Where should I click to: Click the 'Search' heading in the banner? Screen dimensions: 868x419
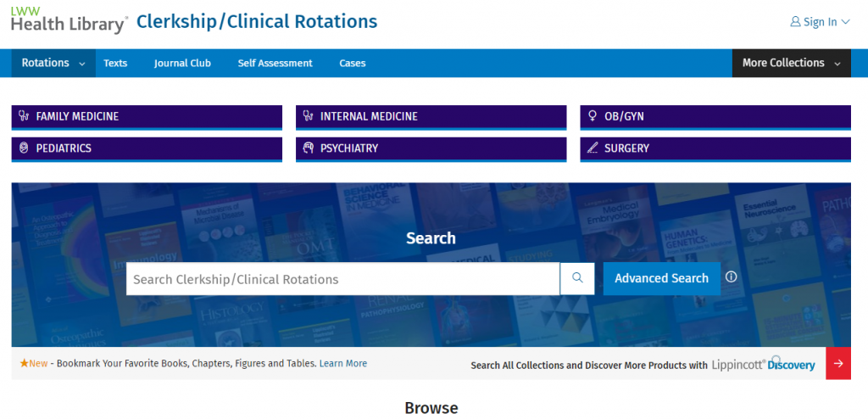click(431, 238)
